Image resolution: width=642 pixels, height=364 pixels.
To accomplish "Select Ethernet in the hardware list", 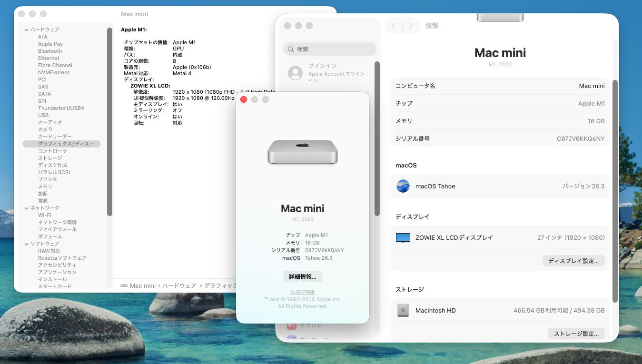I will point(49,58).
